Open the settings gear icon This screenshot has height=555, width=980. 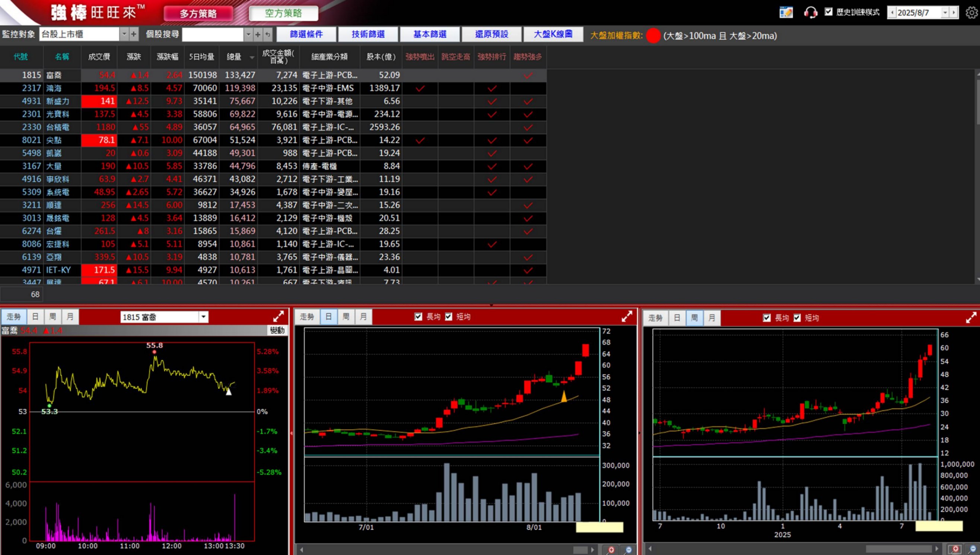tap(971, 13)
